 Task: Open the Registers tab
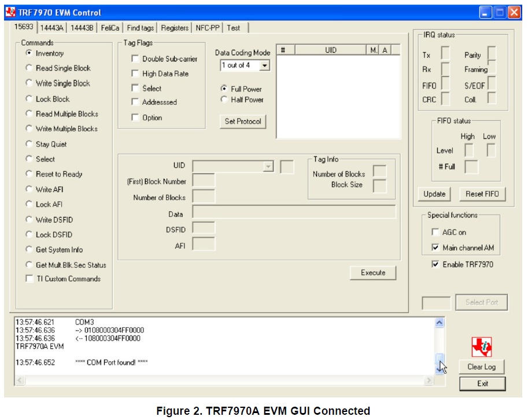(175, 28)
